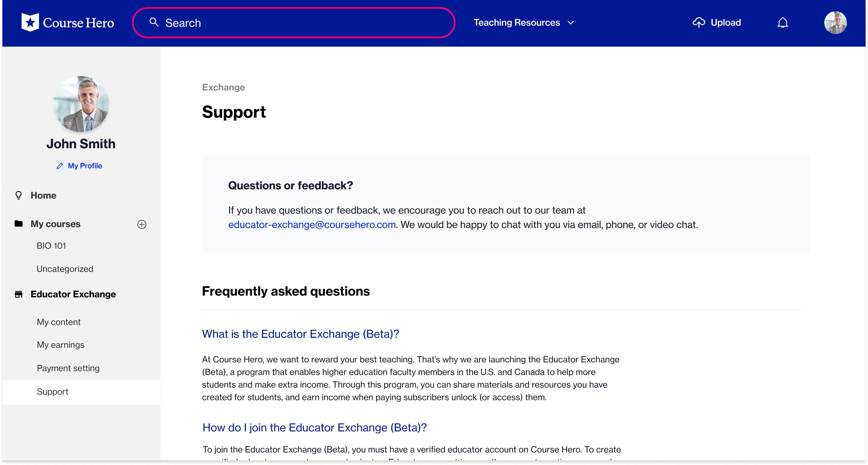
Task: Select Payment setting in sidebar
Action: pos(68,368)
